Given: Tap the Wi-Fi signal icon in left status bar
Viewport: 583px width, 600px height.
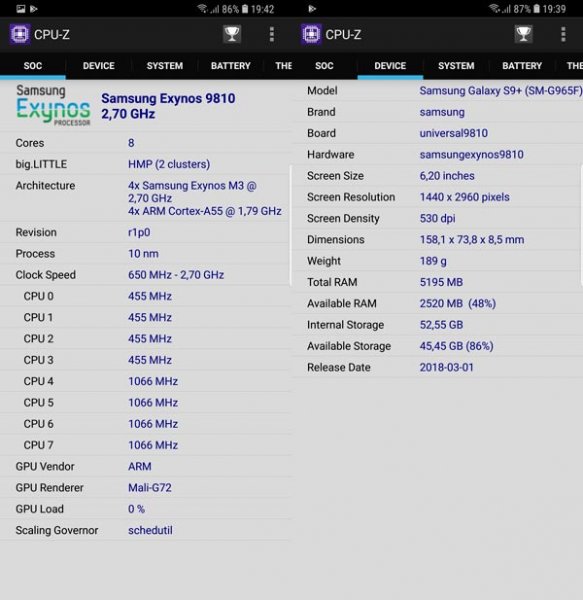Looking at the screenshot, I should (x=202, y=8).
